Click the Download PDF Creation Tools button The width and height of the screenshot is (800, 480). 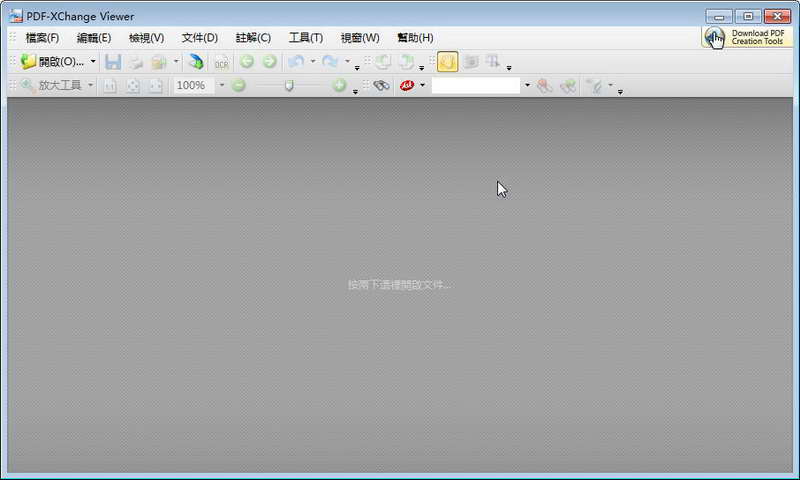point(747,37)
